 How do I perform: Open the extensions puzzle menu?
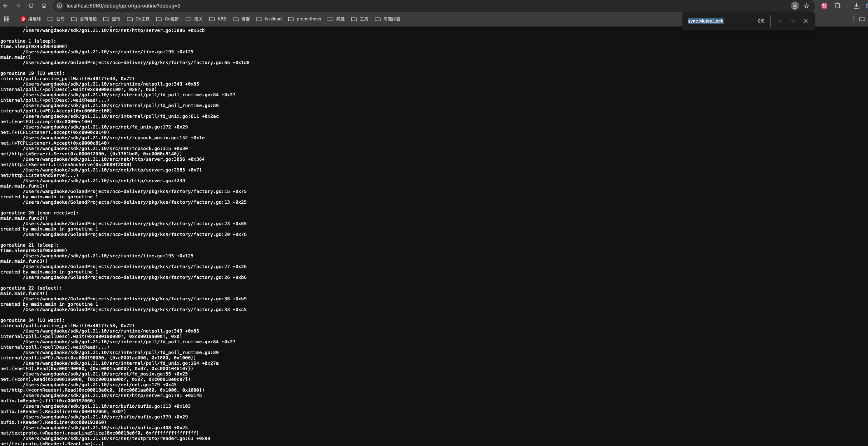tap(838, 6)
